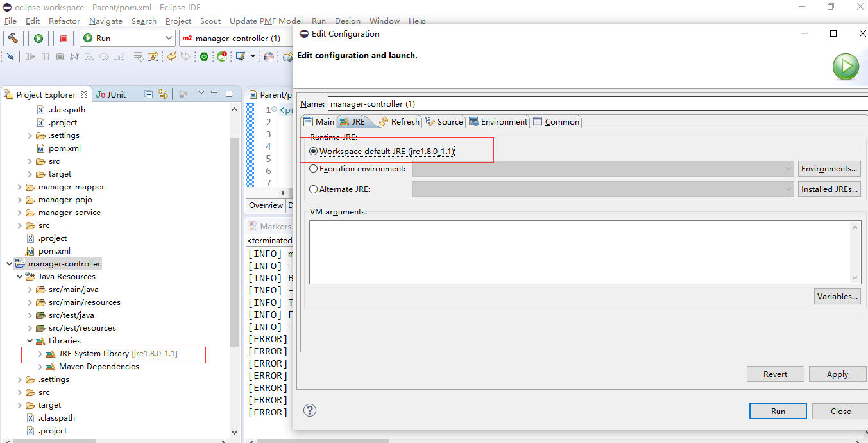Switch to Refresh tab in Edit Configuration
The width and height of the screenshot is (868, 443).
coord(399,121)
